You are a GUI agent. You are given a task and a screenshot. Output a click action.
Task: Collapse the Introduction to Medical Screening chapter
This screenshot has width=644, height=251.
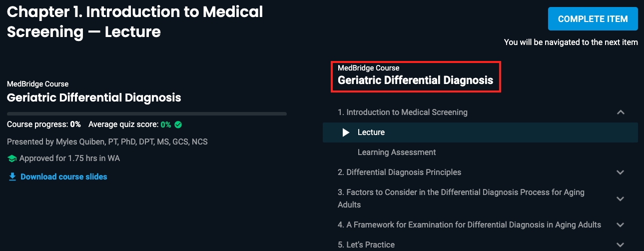[x=621, y=112]
